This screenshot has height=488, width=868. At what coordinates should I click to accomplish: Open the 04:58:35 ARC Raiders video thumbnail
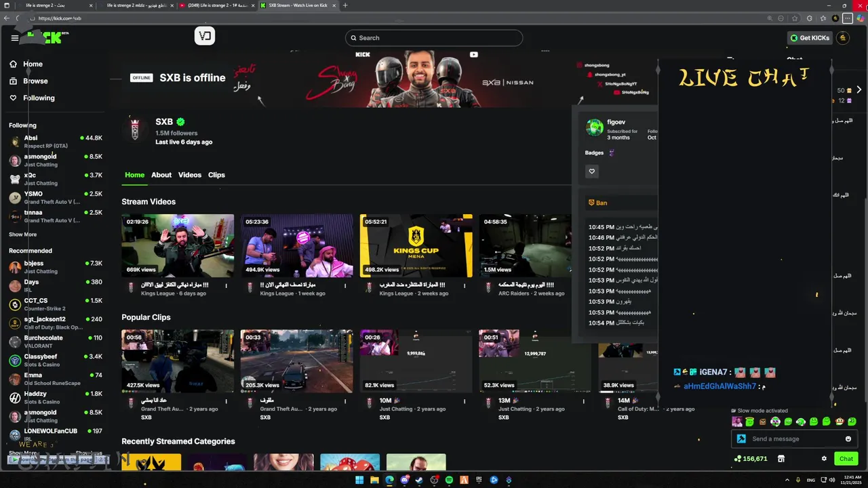coord(526,245)
